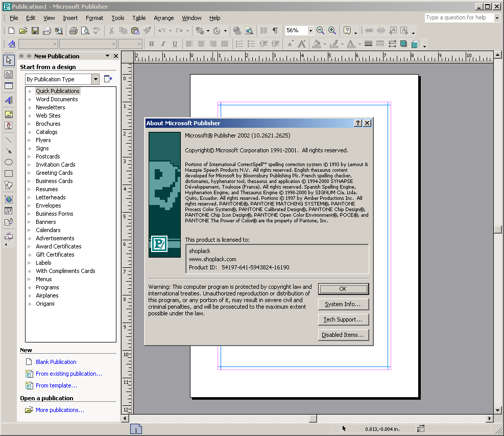
Task: Expand the Flyers category arrow
Action: 30,140
